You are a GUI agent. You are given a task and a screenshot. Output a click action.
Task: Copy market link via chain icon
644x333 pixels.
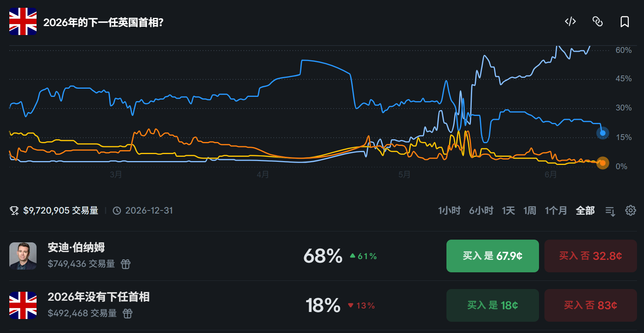(597, 21)
